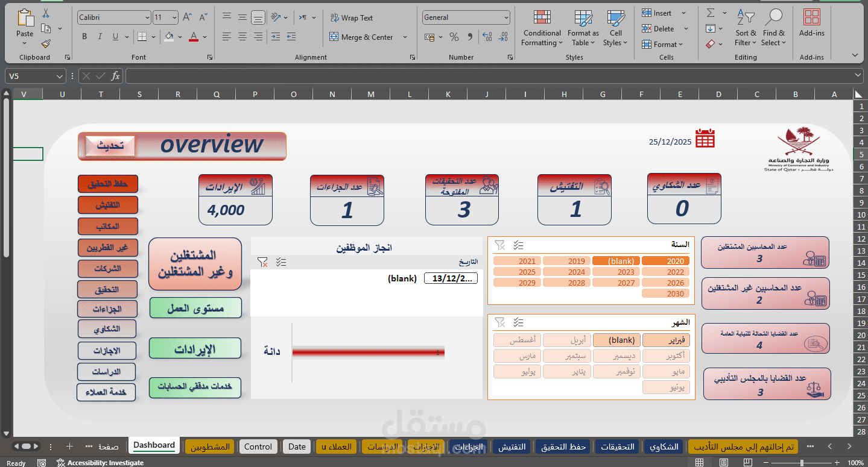
Task: Toggle bold formatting
Action: [84, 36]
